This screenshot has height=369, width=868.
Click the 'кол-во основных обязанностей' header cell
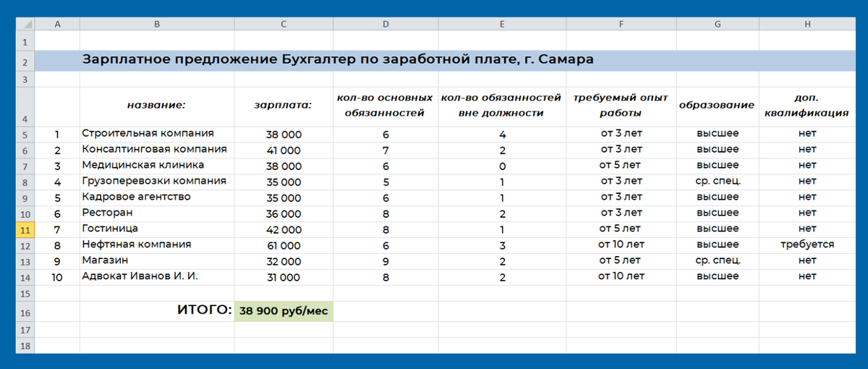(386, 106)
